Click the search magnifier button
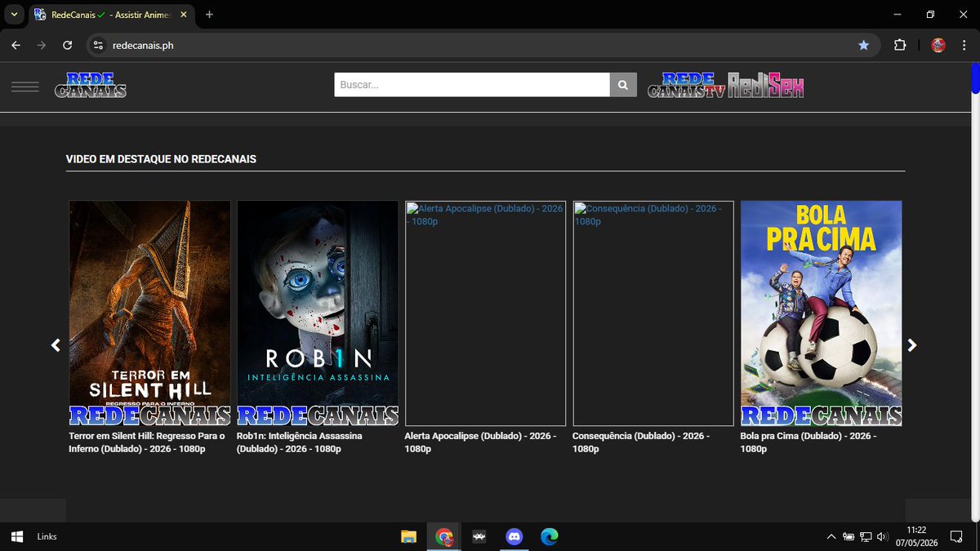 [x=623, y=85]
